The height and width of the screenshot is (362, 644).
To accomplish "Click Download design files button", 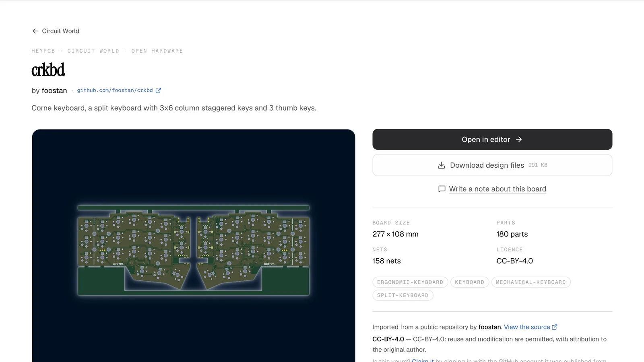I will tap(492, 165).
